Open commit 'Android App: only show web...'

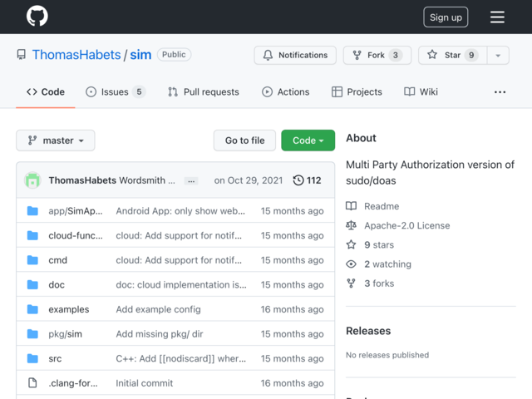(x=180, y=211)
